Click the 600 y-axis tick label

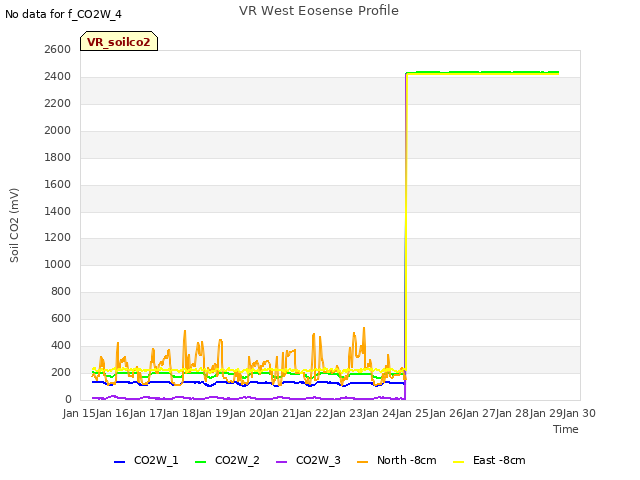pyautogui.click(x=61, y=318)
